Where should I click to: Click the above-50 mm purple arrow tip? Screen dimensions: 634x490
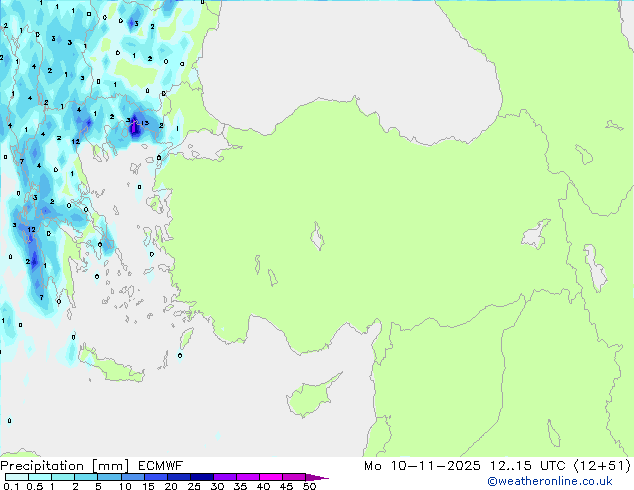pos(317,477)
